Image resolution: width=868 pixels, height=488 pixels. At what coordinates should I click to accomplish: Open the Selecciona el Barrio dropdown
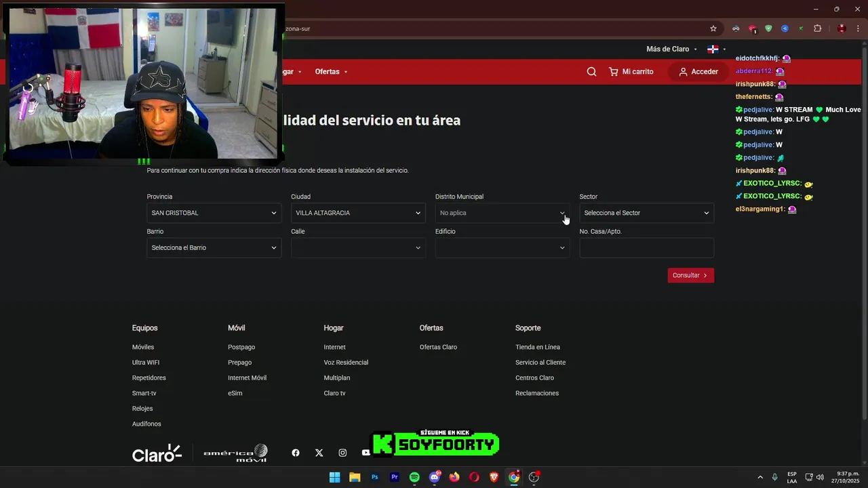(214, 247)
